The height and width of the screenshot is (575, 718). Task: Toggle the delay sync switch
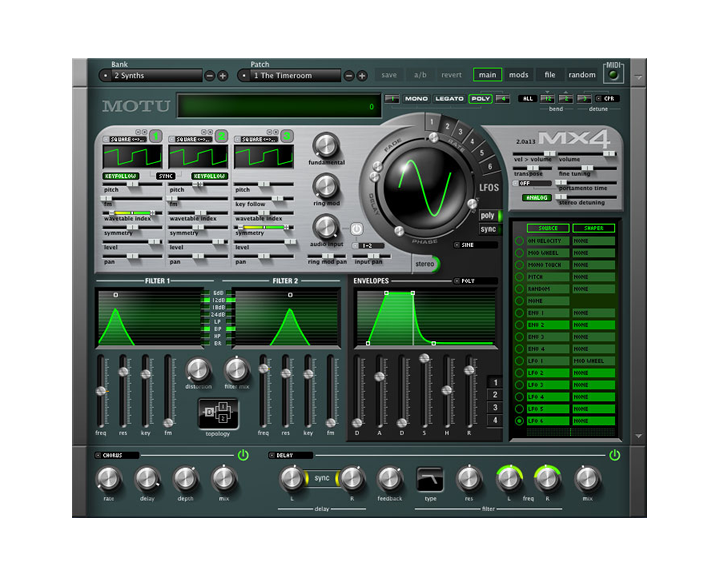tap(321, 478)
